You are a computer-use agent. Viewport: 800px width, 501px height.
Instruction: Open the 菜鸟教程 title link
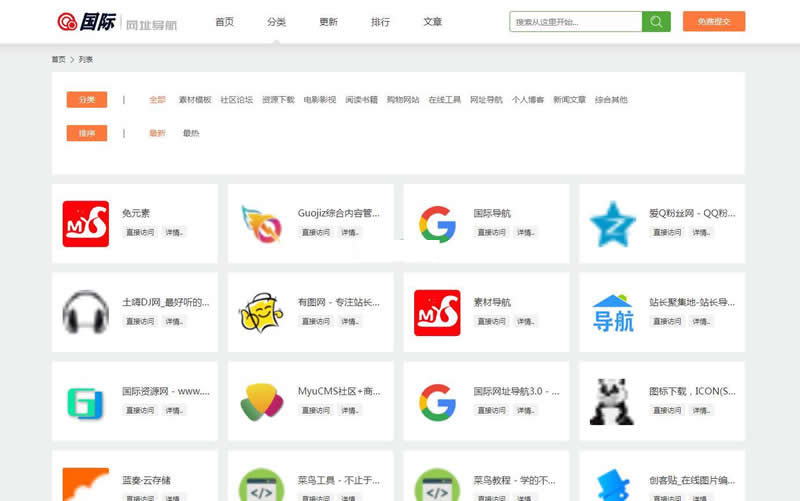coord(514,480)
